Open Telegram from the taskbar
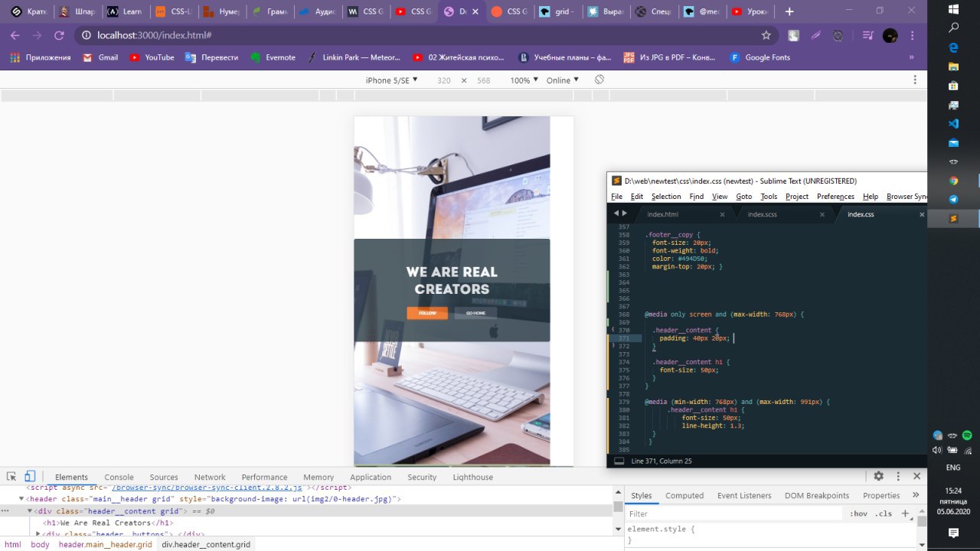The image size is (980, 551). 953,200
